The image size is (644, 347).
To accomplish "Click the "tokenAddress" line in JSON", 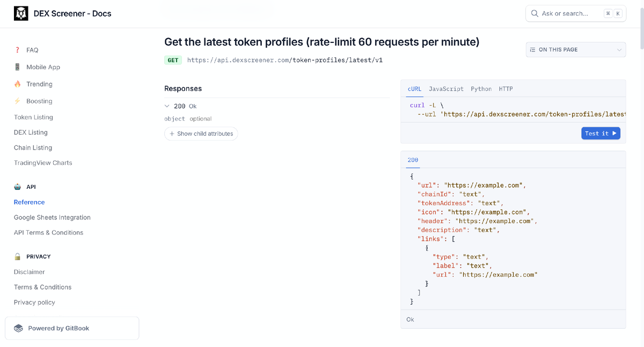I will 460,203.
